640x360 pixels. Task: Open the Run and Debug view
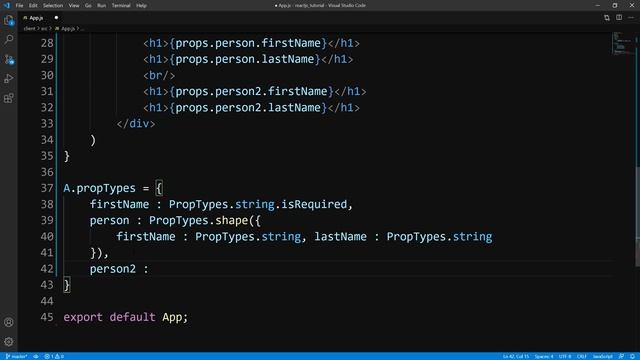click(x=9, y=78)
